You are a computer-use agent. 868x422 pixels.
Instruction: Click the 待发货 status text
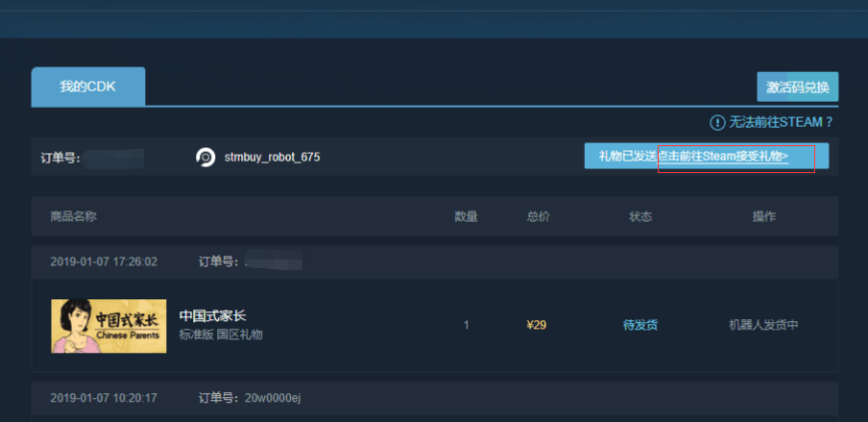tap(640, 326)
